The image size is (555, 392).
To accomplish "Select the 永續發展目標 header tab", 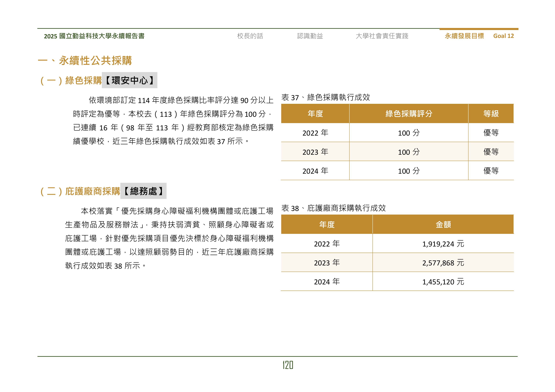I will (464, 36).
